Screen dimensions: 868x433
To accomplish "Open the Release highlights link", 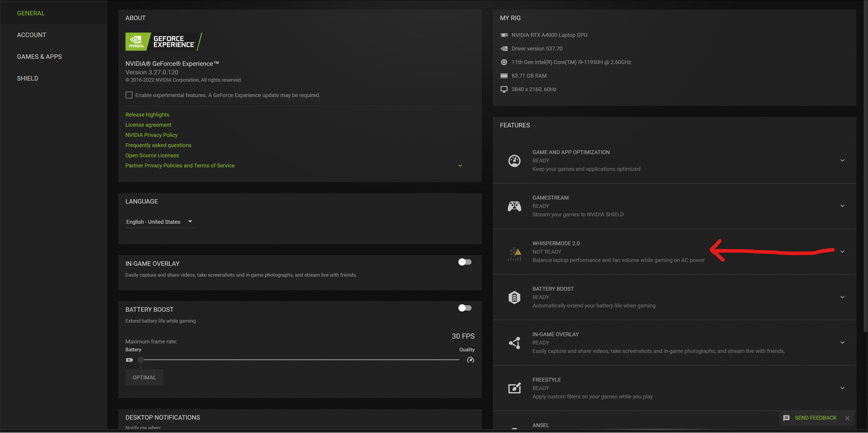I will click(x=147, y=115).
